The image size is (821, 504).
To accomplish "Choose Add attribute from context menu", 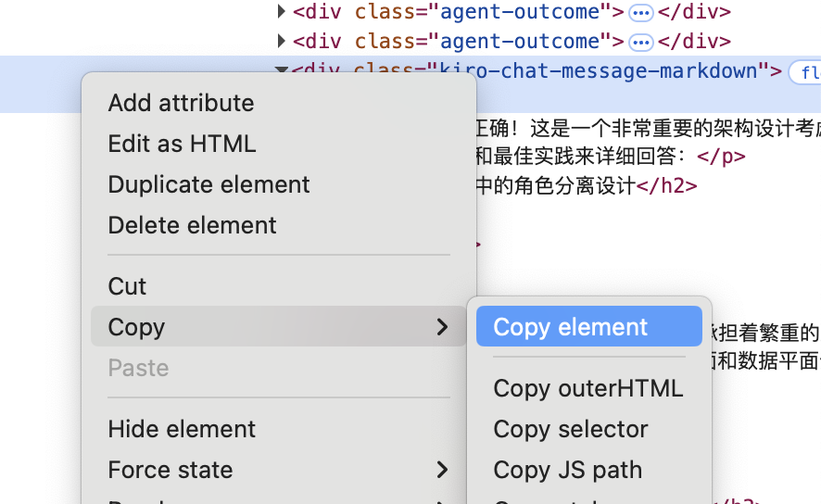I will click(x=181, y=103).
